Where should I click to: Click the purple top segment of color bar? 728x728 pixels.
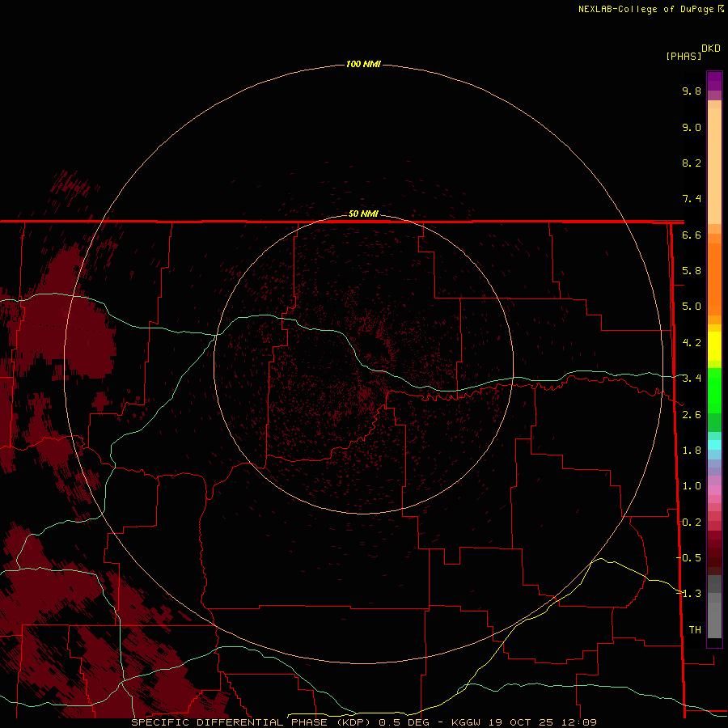(x=714, y=81)
